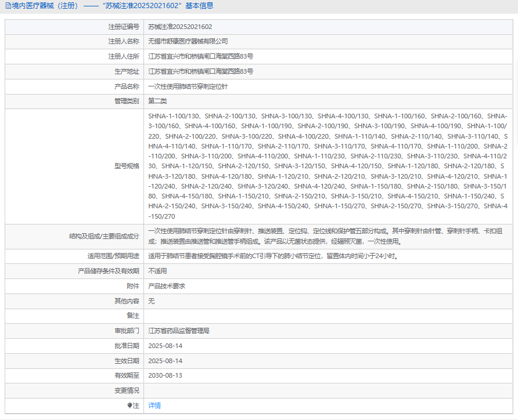This screenshot has height=420, width=518.
Task: Select the value 无 in 其他内容 row
Action: [152, 301]
